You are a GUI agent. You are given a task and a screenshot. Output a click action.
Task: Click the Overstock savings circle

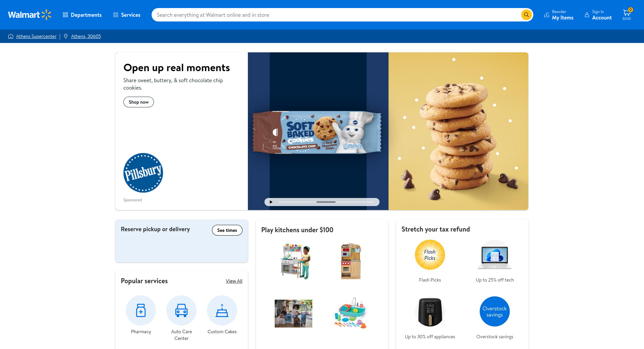pyautogui.click(x=495, y=311)
